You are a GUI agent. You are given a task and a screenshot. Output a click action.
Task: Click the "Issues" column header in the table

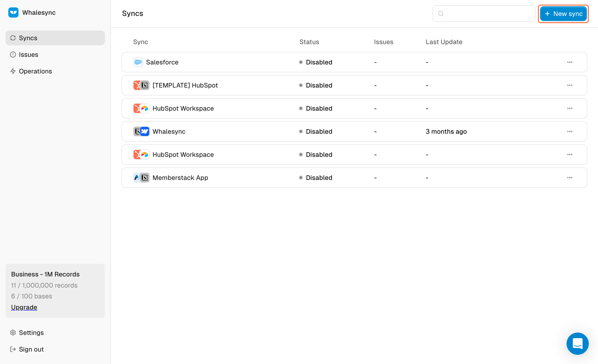coord(384,42)
